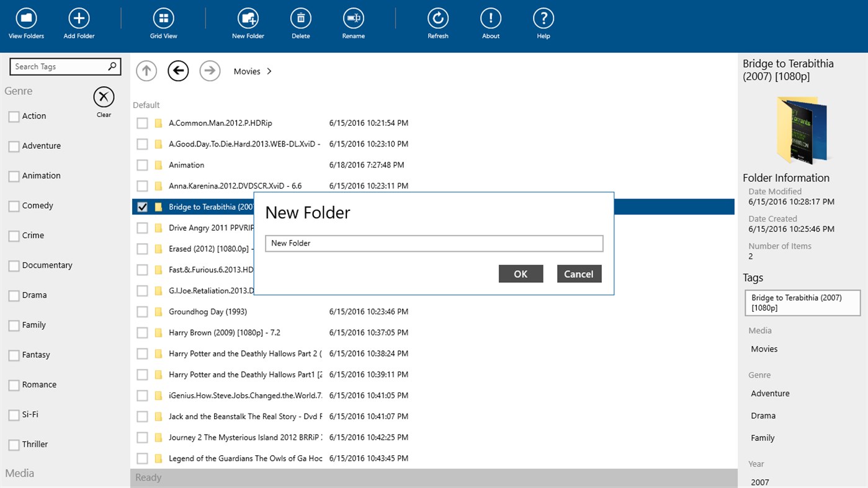Clear the Genre filter selection
This screenshot has width=868, height=488.
point(103,96)
